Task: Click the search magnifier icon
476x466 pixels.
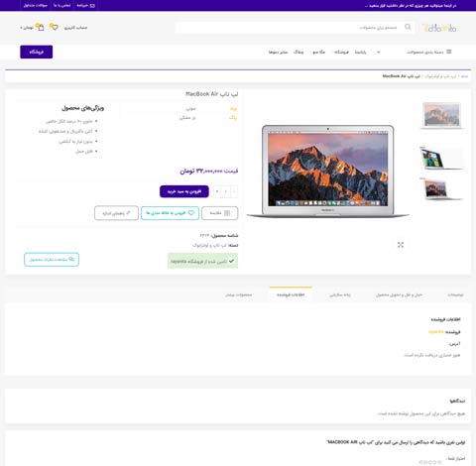Action: coord(408,27)
